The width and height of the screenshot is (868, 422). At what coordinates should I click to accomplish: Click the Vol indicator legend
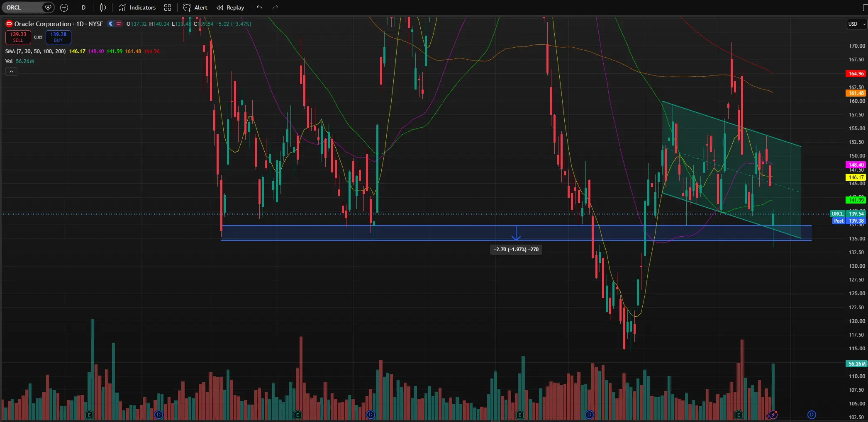pyautogui.click(x=9, y=61)
